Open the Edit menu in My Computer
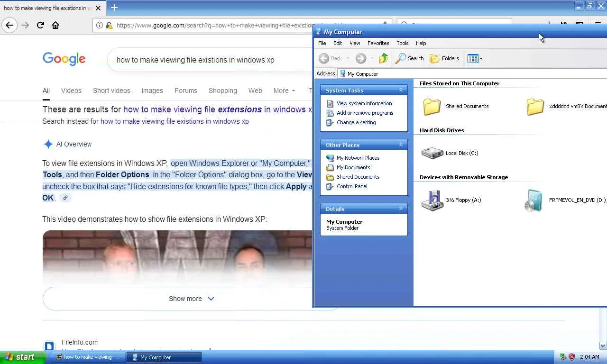This screenshot has height=364, width=607. (338, 43)
